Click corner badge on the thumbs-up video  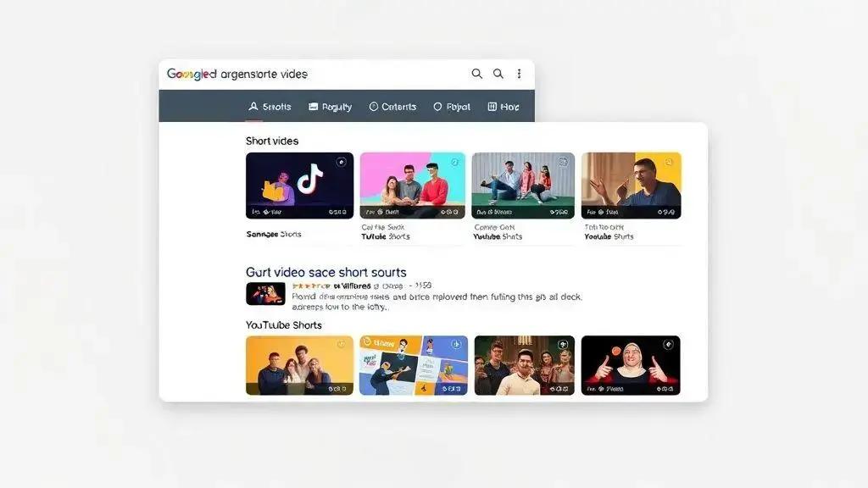(669, 345)
